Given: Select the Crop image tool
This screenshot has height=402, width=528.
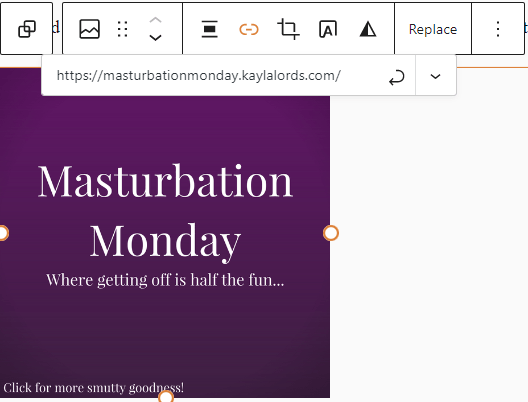Looking at the screenshot, I should pos(288,29).
